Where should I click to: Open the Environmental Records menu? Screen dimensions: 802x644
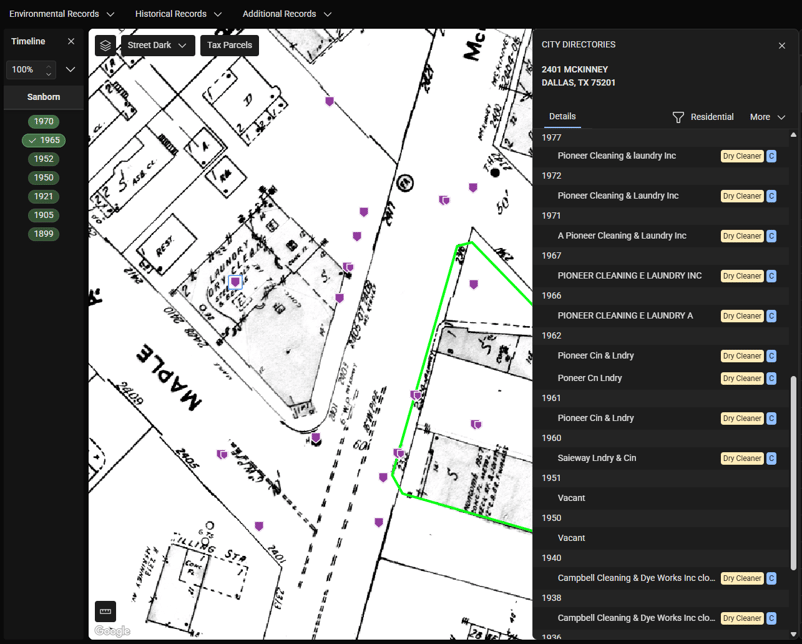(x=62, y=14)
